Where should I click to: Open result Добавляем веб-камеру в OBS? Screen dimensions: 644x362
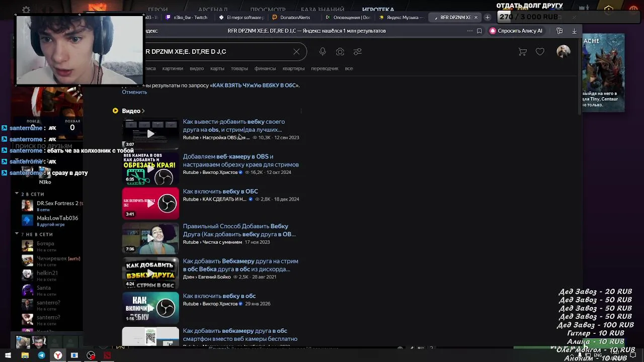[240, 160]
